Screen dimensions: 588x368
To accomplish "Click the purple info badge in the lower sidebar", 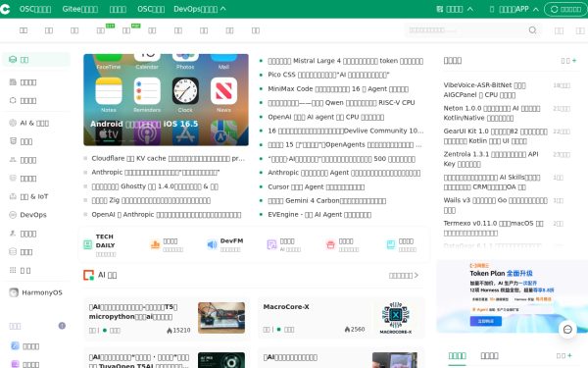I will point(62,326).
